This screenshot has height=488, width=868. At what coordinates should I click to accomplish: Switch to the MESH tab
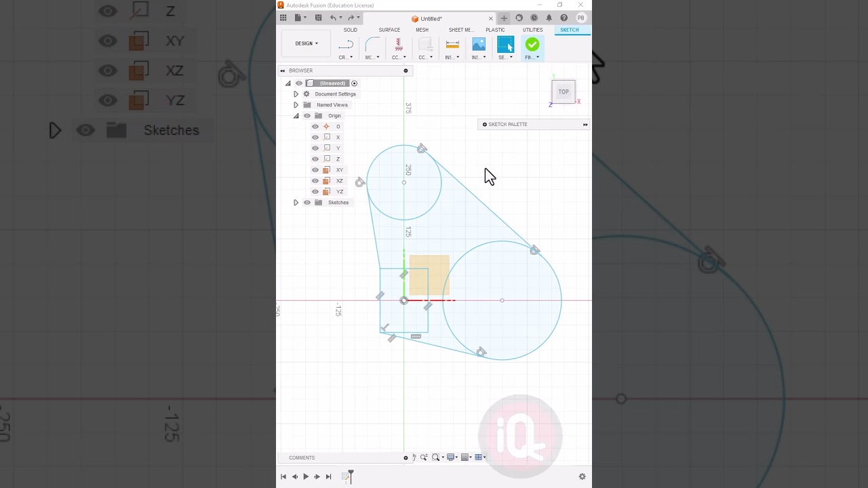[422, 30]
